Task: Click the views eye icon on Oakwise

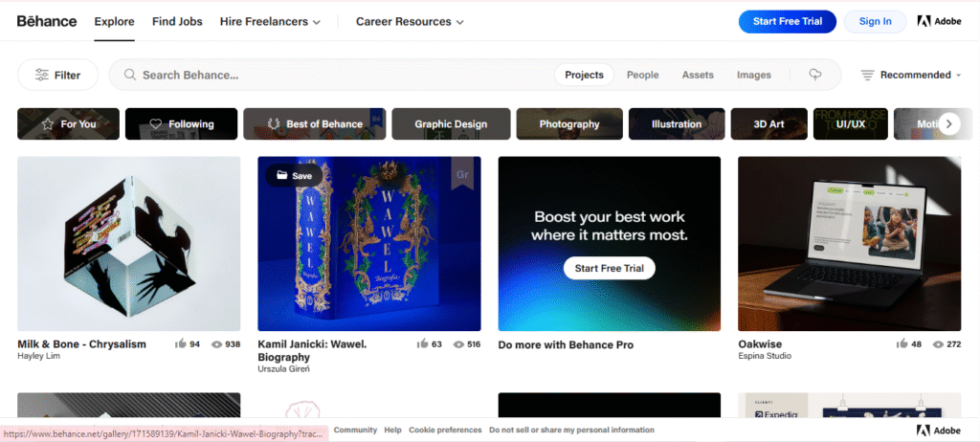Action: tap(939, 344)
